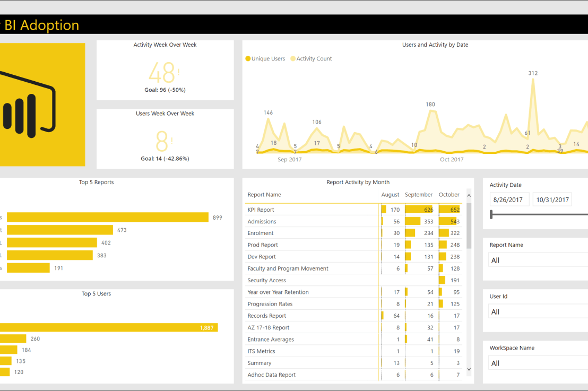Screen dimensions: 588x391
Task: Toggle the Activity Count series in the legend
Action: [311, 58]
